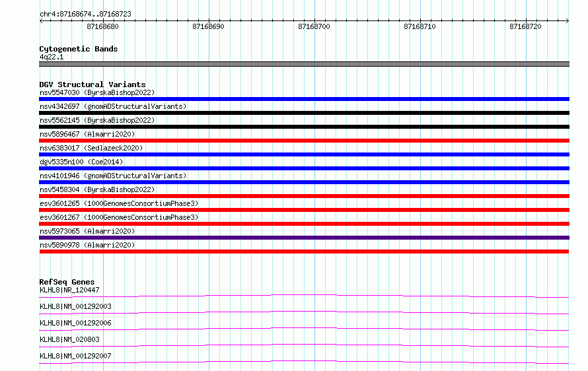The width and height of the screenshot is (588, 371).
Task: Open variant nsv5547030 (ByrskaBishop2022) label
Action: coord(97,92)
